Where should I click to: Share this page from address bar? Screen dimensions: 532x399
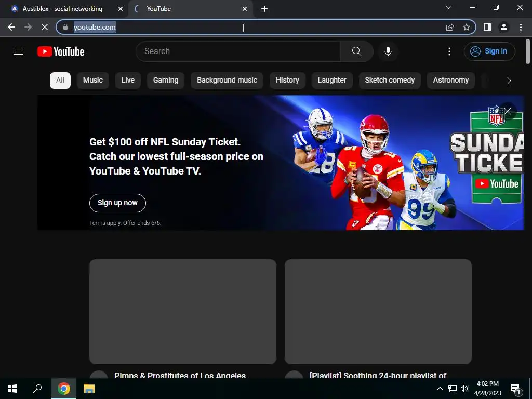[450, 27]
